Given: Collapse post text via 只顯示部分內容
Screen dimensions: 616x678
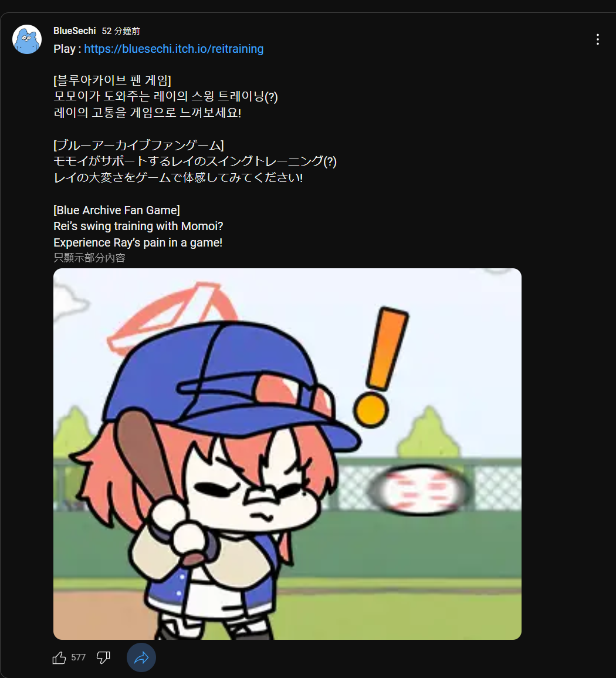Looking at the screenshot, I should point(90,258).
